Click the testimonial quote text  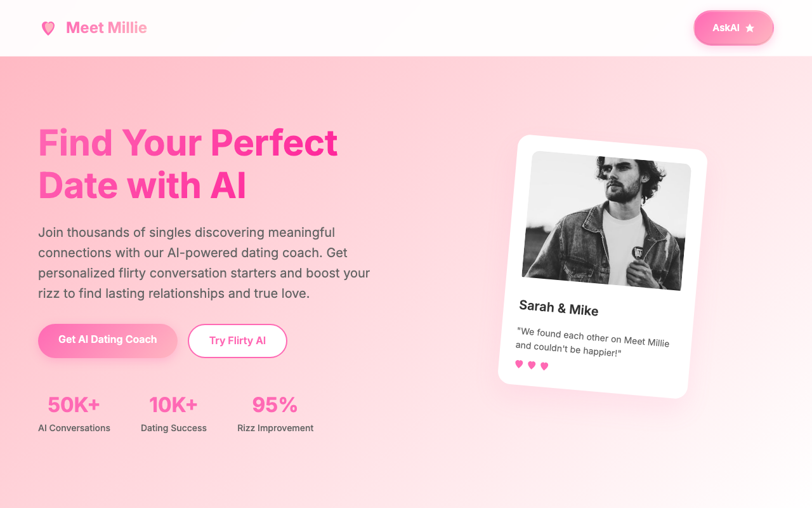tap(592, 342)
